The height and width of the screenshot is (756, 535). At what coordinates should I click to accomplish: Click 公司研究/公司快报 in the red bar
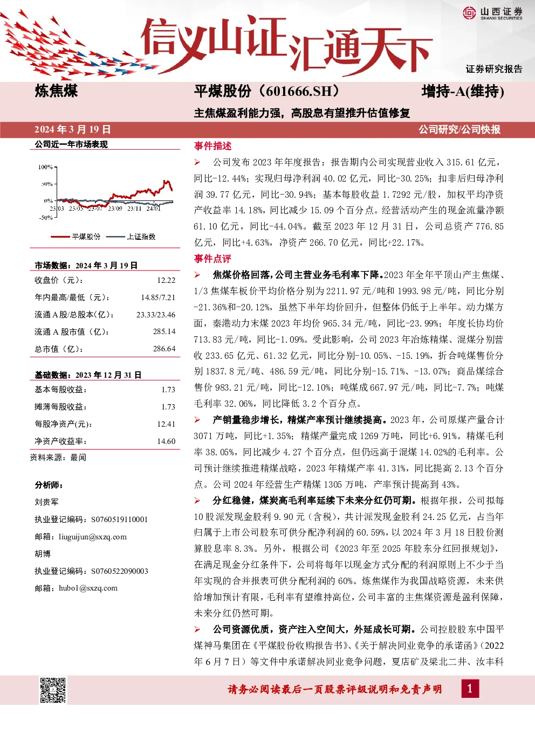click(459, 129)
